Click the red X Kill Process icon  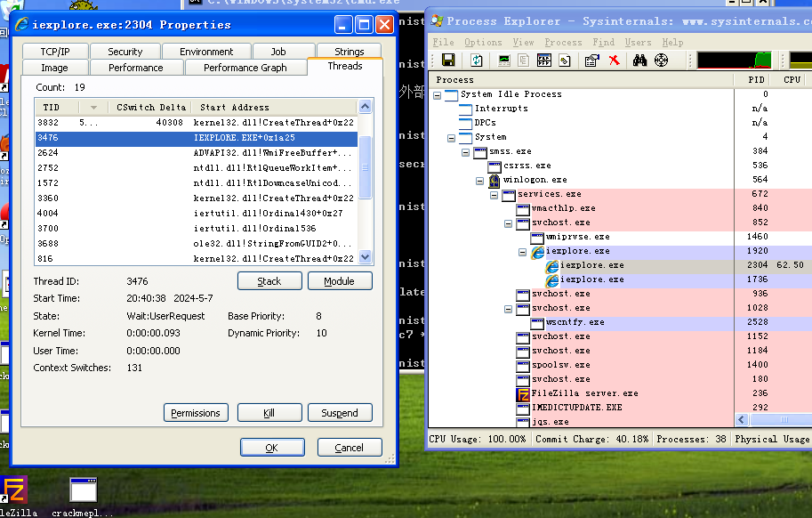click(614, 61)
